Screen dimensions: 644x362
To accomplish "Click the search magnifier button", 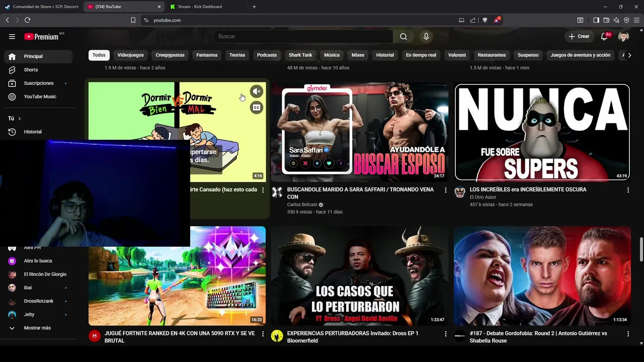I will (x=404, y=36).
